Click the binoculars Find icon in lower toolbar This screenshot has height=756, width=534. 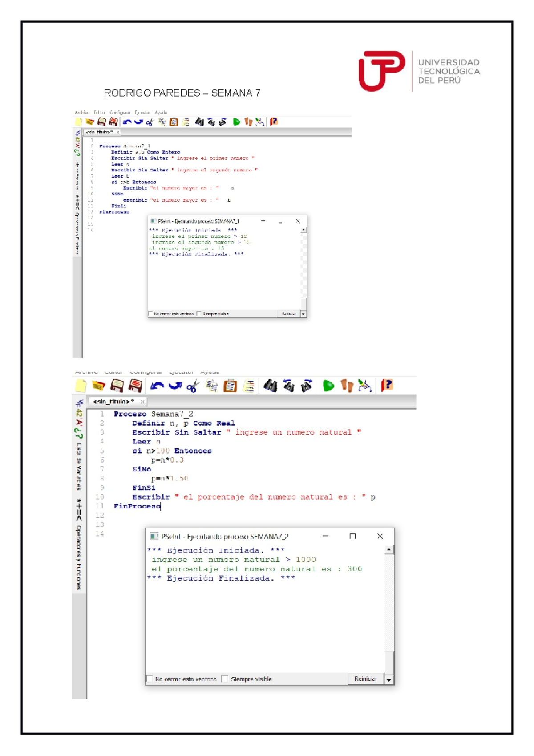[x=270, y=386]
